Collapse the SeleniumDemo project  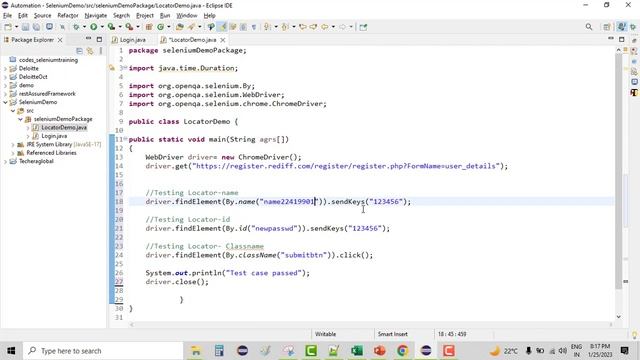pyautogui.click(x=5, y=102)
